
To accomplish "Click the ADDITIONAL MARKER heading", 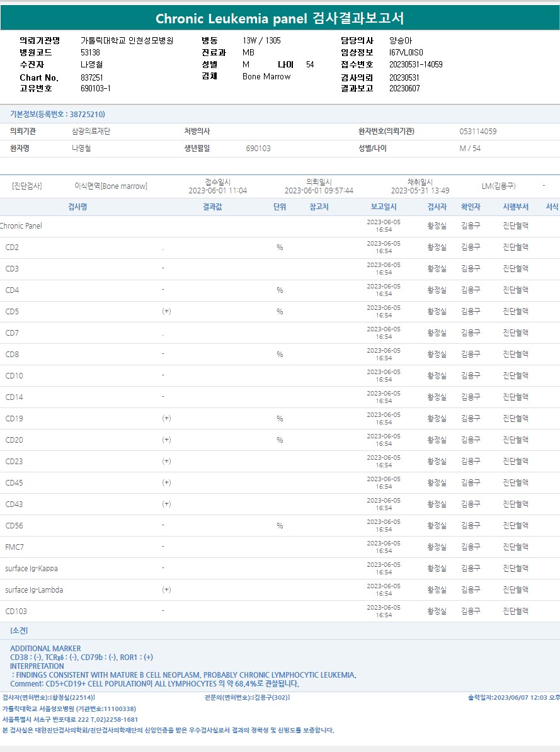I will pos(45,648).
